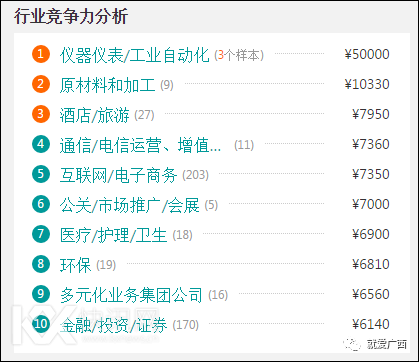Open the 多元化业务集团公司 link
419x362 pixels.
pos(131,295)
